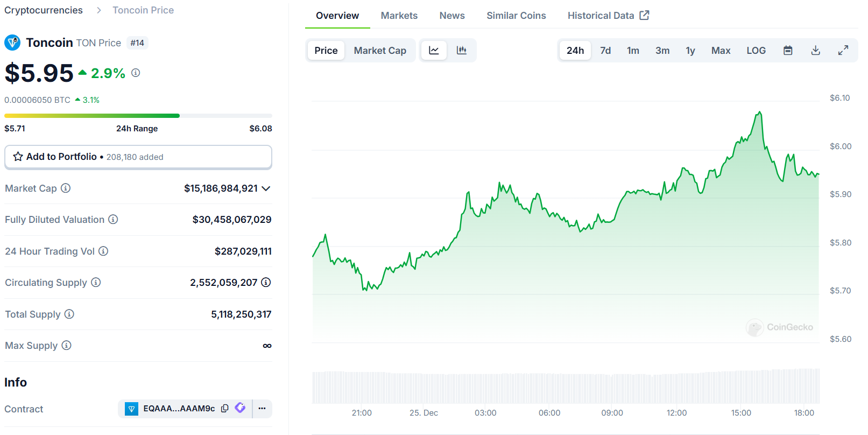Open more contract options ellipsis button
Viewport: 868px width, 435px height.
coord(262,408)
